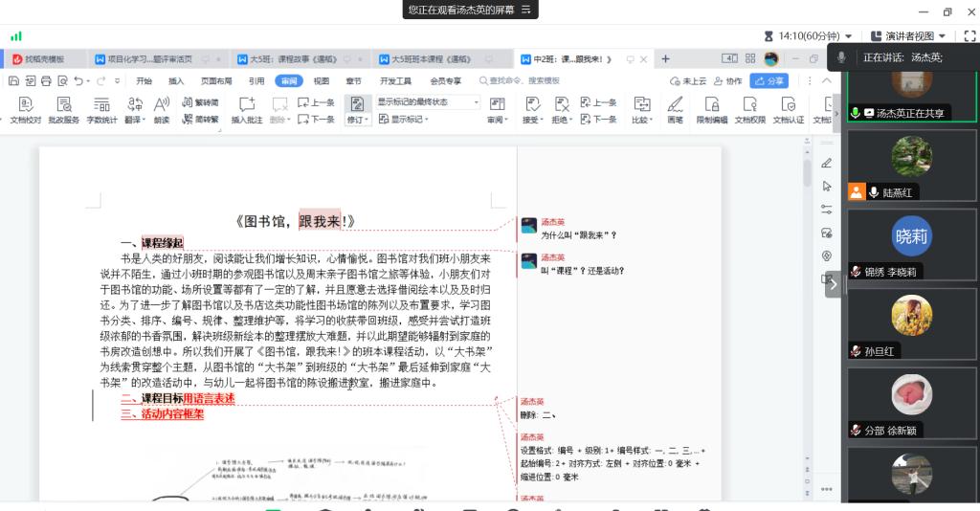This screenshot has height=511, width=980.
Task: Toggle 修订 track changes button
Action: tap(358, 110)
